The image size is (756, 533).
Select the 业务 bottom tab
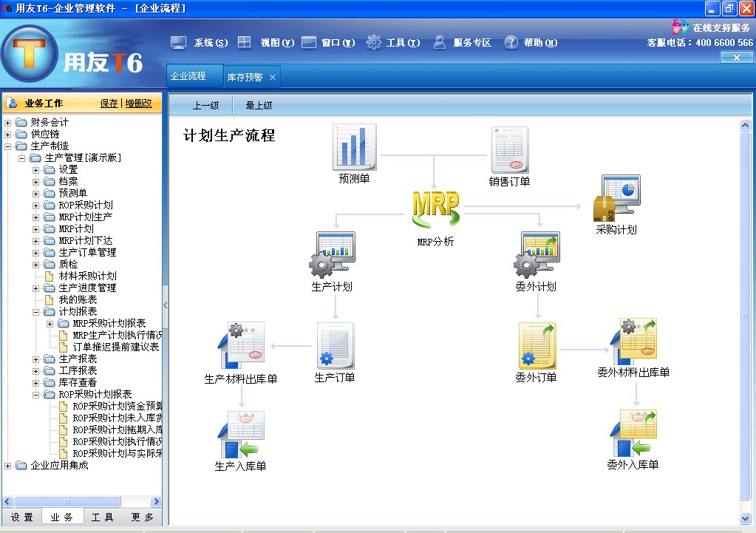[62, 517]
